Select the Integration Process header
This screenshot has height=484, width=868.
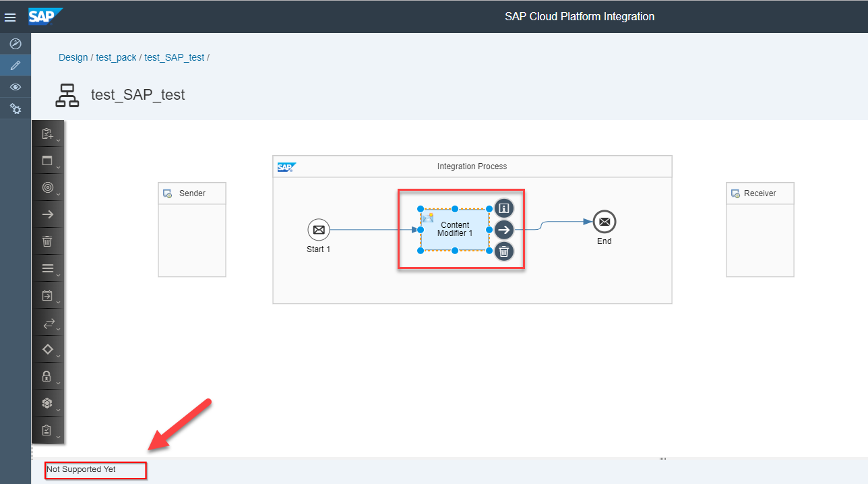pos(472,167)
